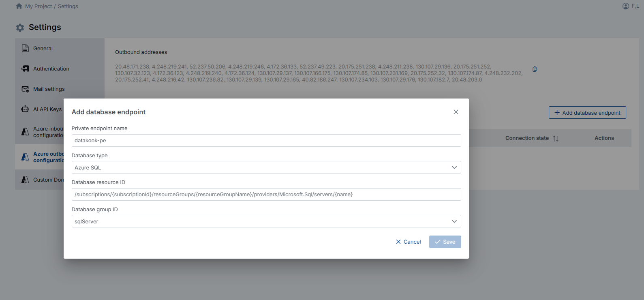This screenshot has height=300, width=644.
Task: Open Mail settings section
Action: pyautogui.click(x=60, y=89)
